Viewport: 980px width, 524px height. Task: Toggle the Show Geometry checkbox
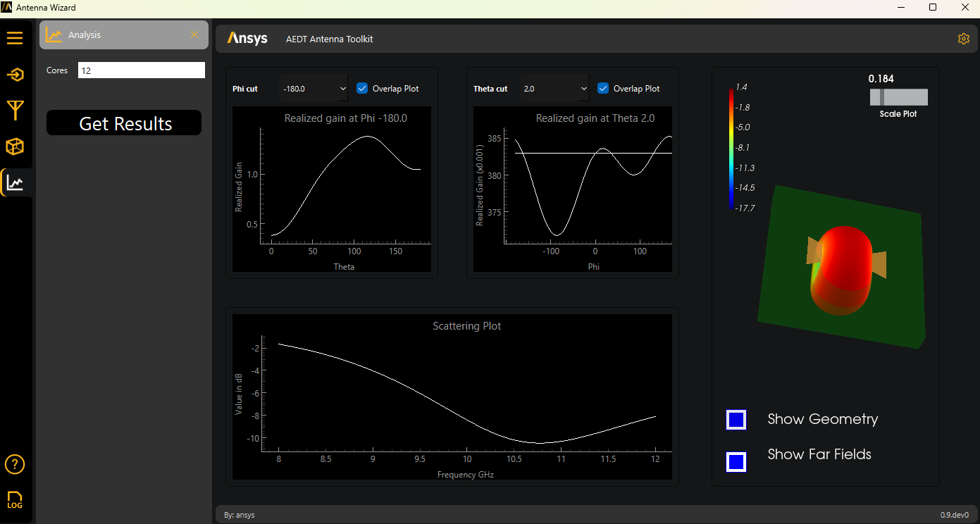pos(736,420)
